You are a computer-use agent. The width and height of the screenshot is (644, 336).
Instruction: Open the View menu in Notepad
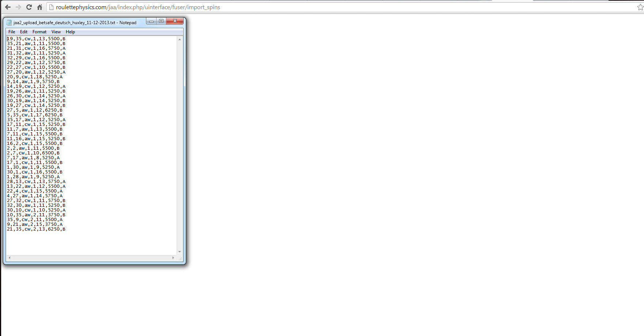56,32
